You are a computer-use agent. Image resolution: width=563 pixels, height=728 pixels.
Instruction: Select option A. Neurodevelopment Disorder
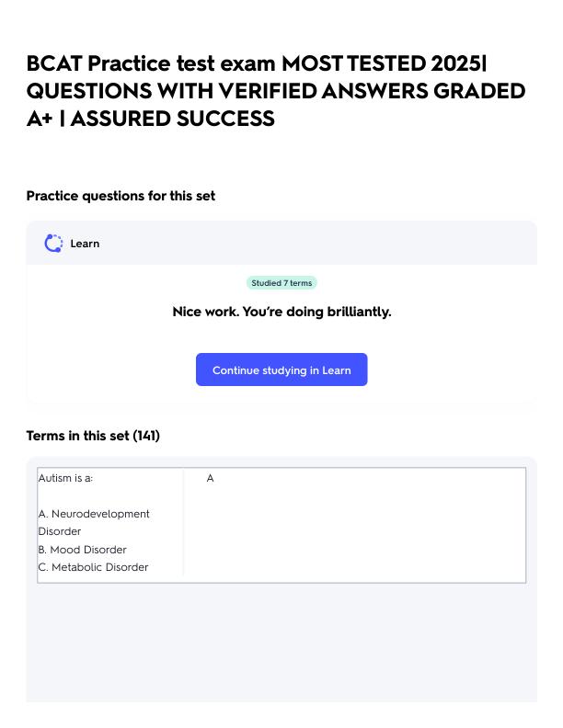(94, 523)
